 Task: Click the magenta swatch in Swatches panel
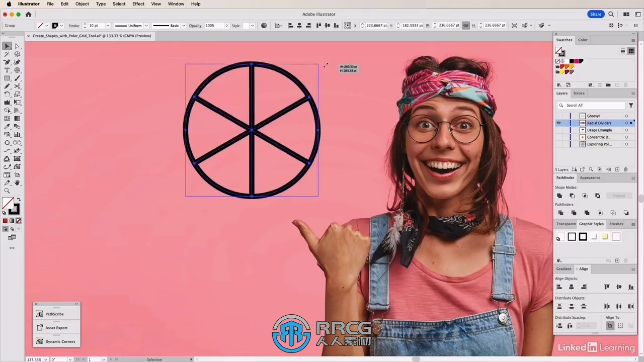click(x=577, y=61)
